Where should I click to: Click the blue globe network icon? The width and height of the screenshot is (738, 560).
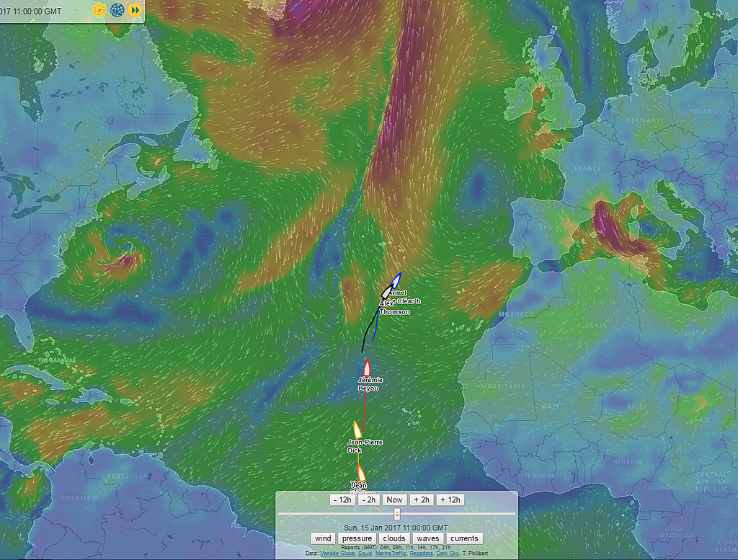[x=117, y=10]
